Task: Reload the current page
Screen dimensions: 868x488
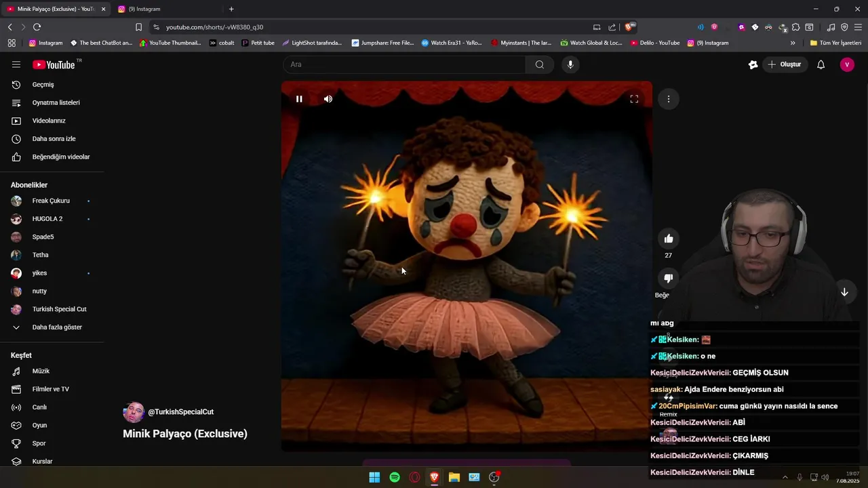Action: [37, 27]
